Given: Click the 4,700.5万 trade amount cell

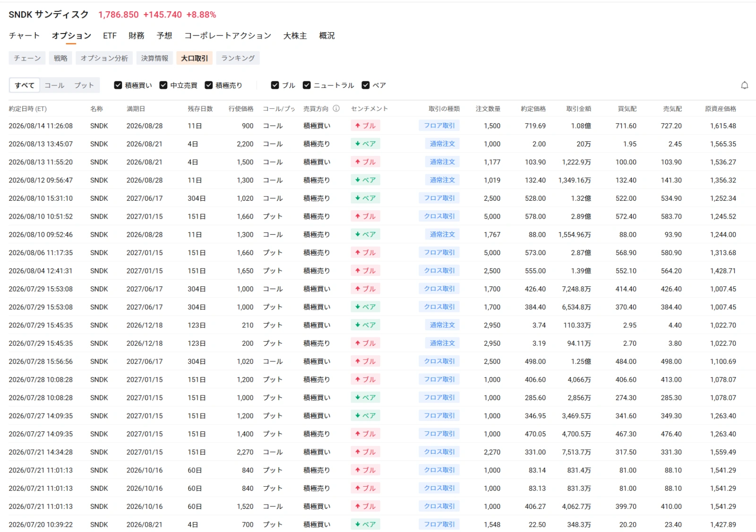Looking at the screenshot, I should [x=576, y=434].
